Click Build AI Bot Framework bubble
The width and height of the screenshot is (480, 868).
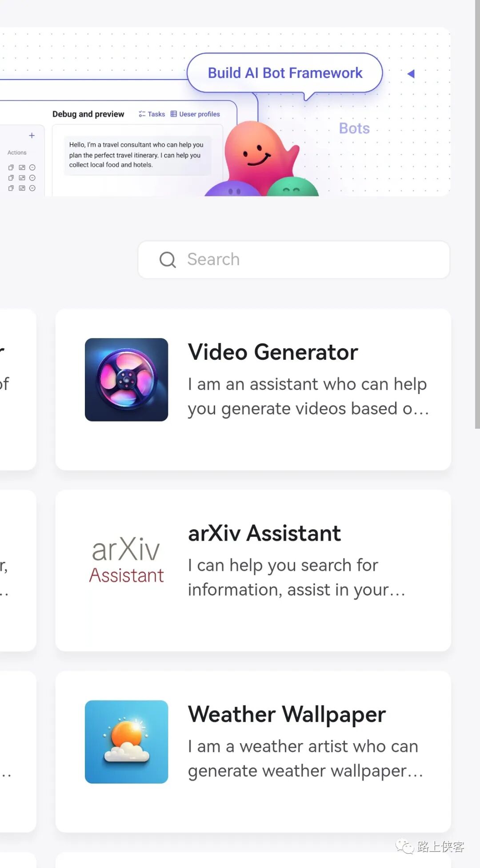[285, 73]
